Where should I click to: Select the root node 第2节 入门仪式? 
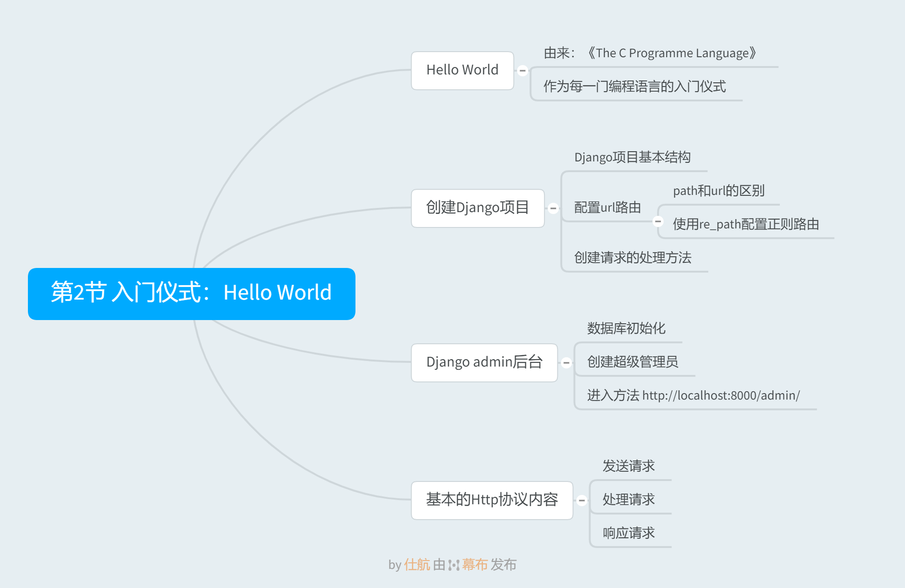(192, 294)
